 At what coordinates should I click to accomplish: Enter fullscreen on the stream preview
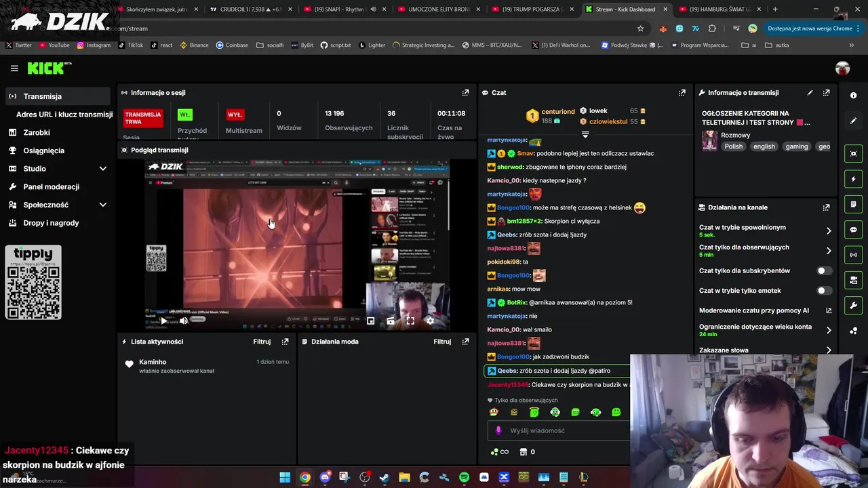coord(410,321)
